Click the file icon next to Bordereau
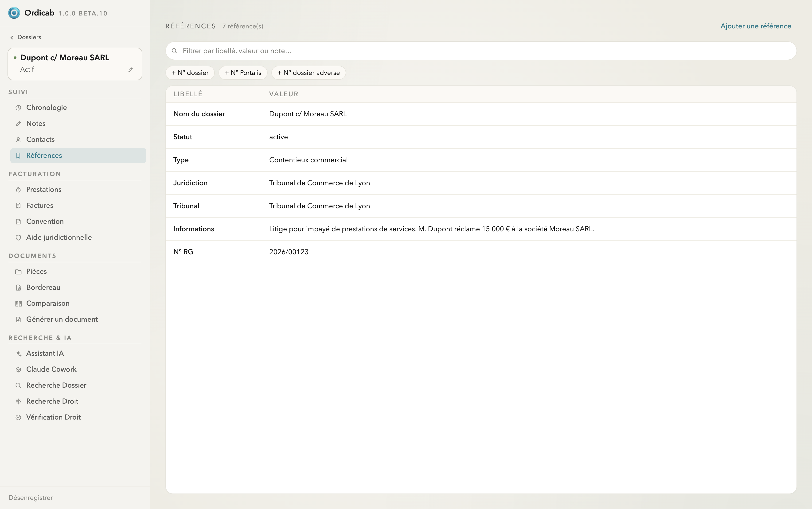 pyautogui.click(x=19, y=288)
